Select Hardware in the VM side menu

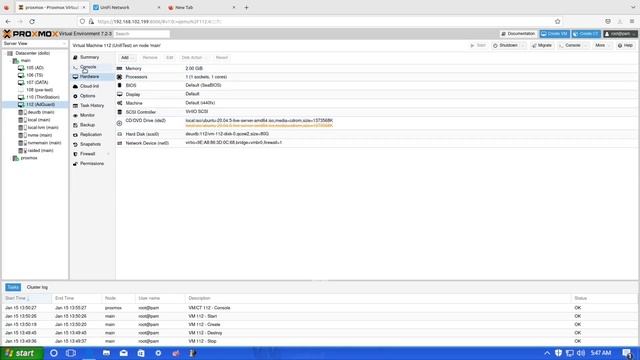tap(89, 76)
